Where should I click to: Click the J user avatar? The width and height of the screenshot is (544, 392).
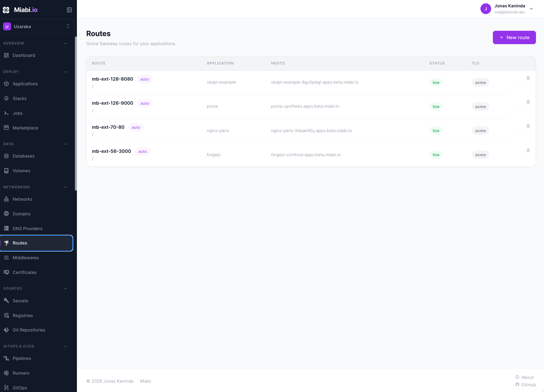[x=485, y=9]
